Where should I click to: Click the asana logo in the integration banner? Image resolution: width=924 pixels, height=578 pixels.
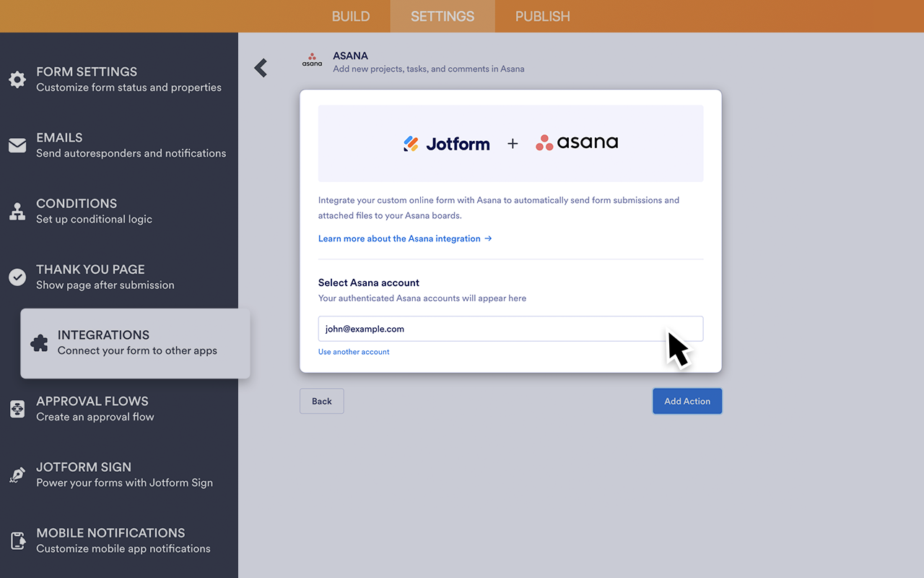(577, 142)
